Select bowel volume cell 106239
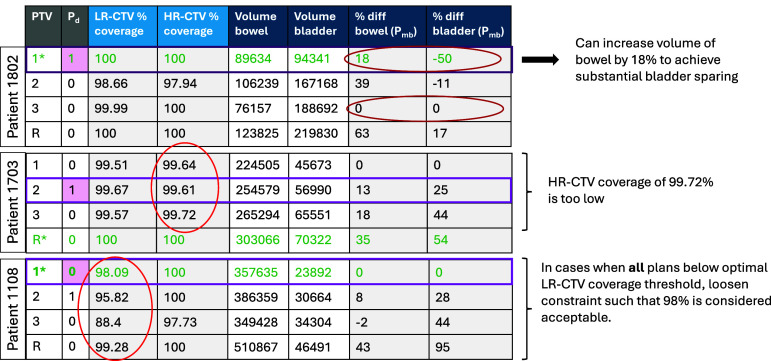Image resolution: width=771 pixels, height=361 pixels. click(x=258, y=84)
